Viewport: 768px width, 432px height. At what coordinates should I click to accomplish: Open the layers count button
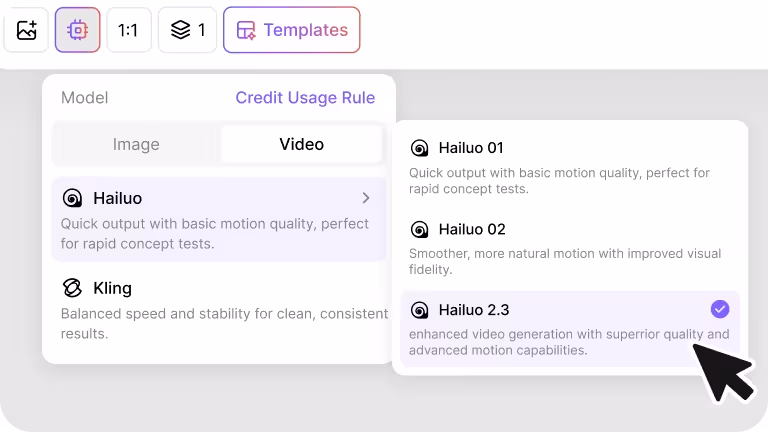click(187, 30)
